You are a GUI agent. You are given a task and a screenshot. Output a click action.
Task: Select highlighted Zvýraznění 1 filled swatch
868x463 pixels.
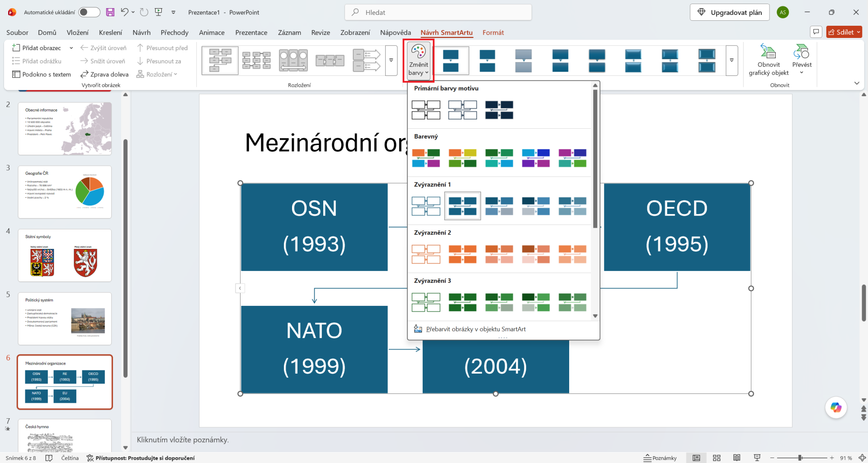(462, 206)
